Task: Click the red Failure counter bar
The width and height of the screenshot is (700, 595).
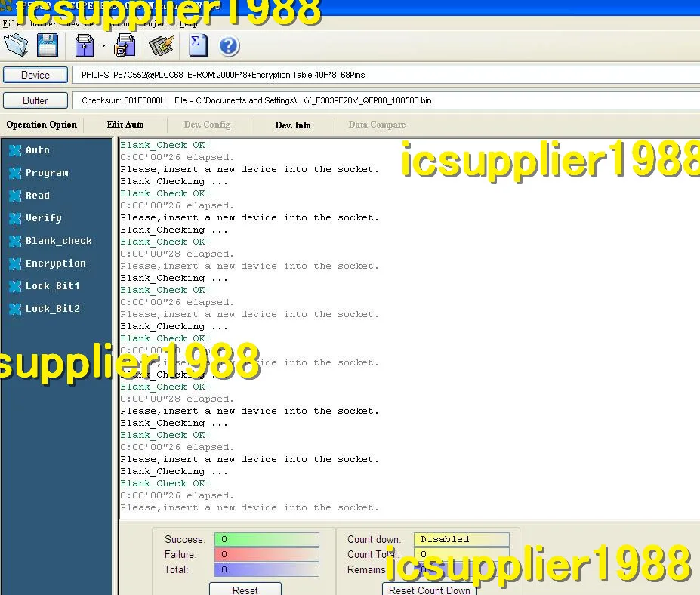Action: pyautogui.click(x=267, y=554)
